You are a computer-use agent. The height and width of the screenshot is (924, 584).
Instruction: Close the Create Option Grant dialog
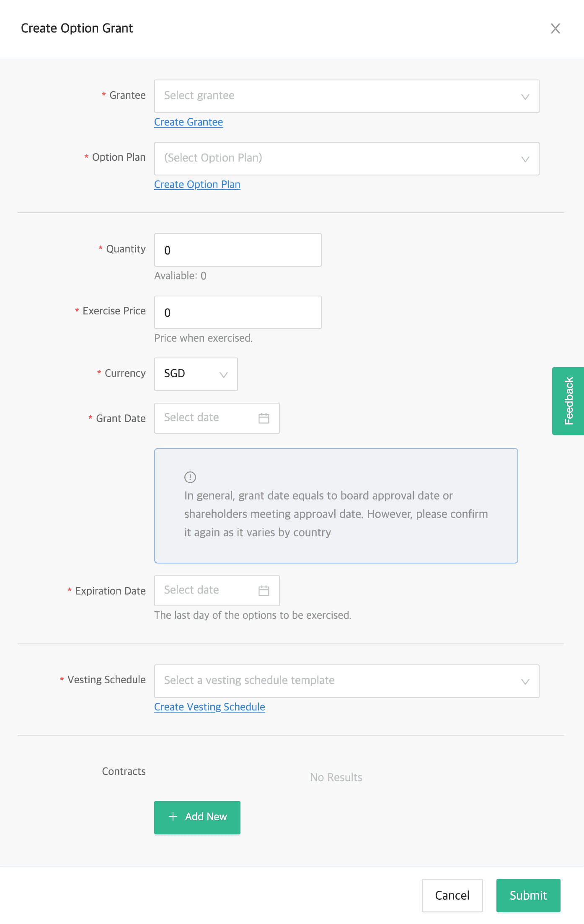coord(555,28)
